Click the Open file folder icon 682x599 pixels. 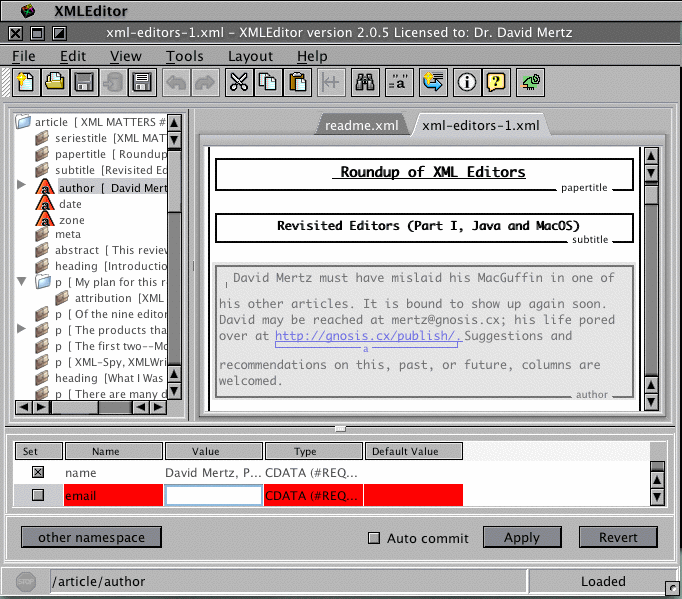tap(55, 82)
